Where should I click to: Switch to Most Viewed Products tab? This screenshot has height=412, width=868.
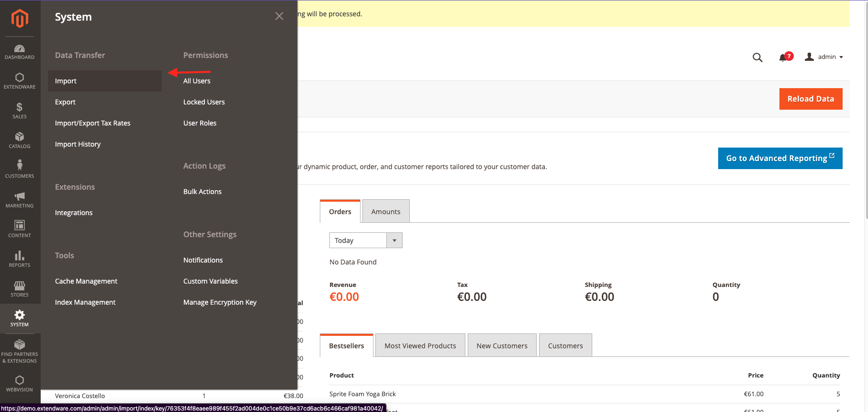(420, 345)
